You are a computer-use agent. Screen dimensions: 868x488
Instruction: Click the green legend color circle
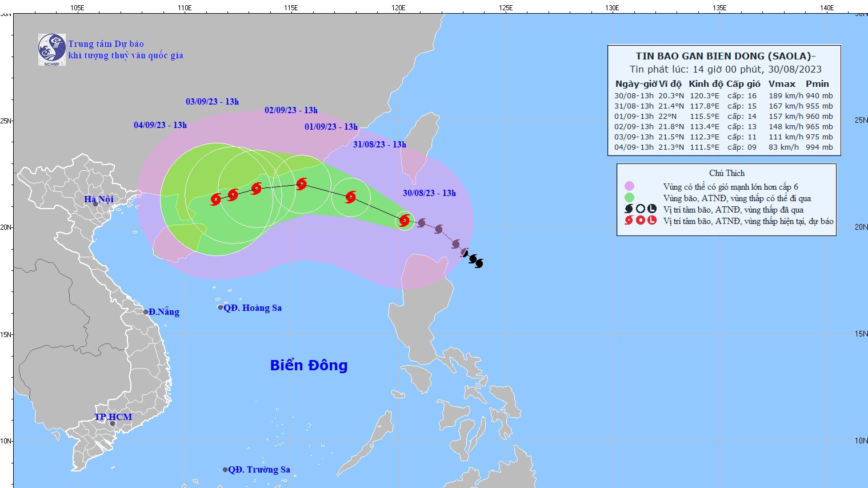pos(629,198)
